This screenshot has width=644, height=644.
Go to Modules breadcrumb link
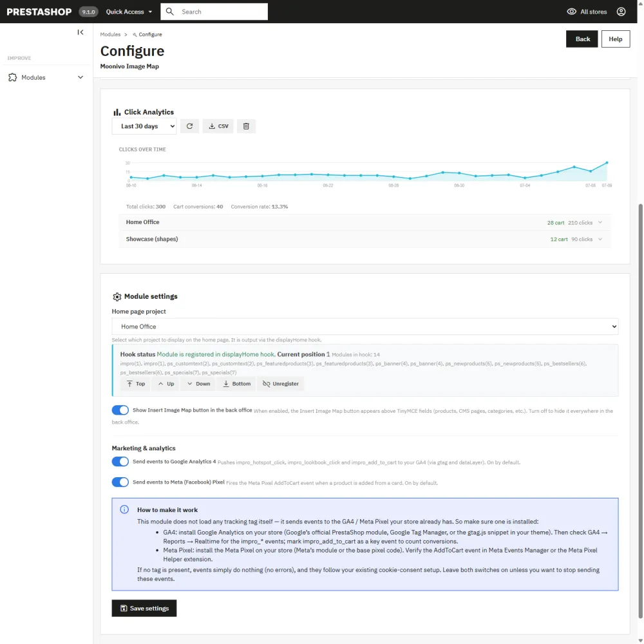[110, 35]
